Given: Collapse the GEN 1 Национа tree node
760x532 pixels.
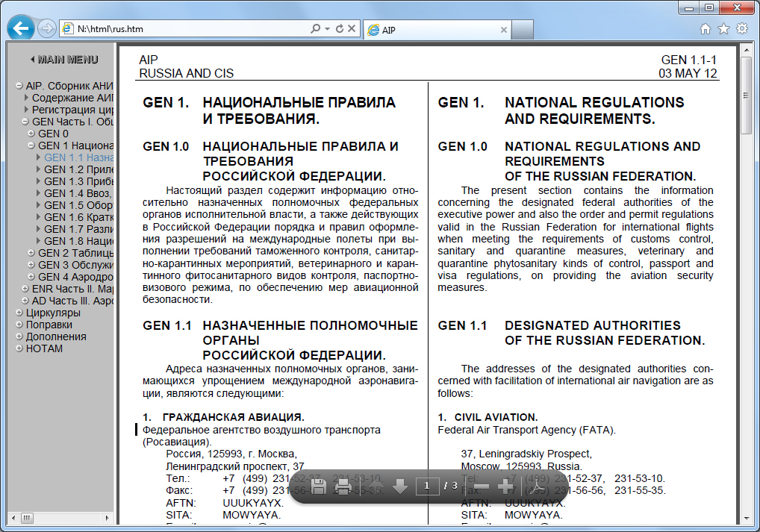Looking at the screenshot, I should pyautogui.click(x=31, y=145).
